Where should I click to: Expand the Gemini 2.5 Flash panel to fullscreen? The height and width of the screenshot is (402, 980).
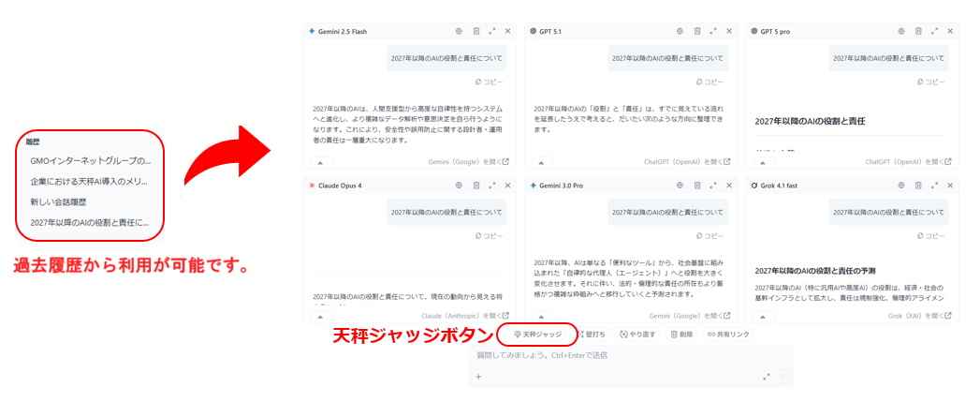coord(492,31)
